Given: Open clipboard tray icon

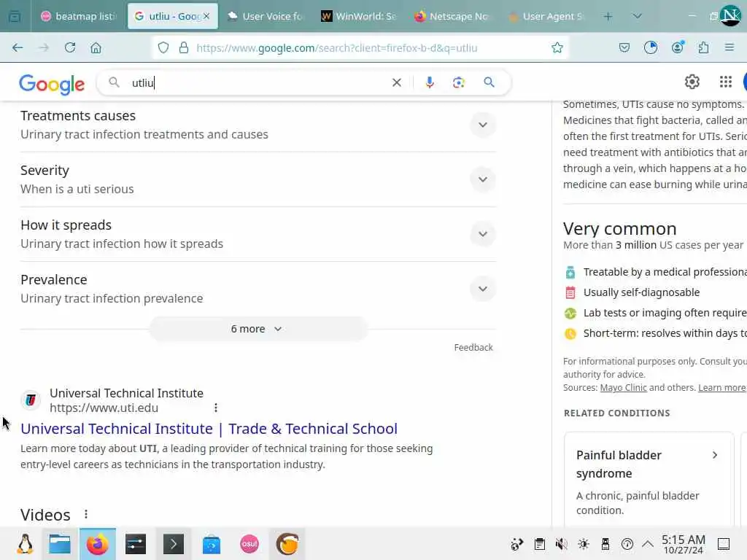Looking at the screenshot, I should (x=539, y=544).
